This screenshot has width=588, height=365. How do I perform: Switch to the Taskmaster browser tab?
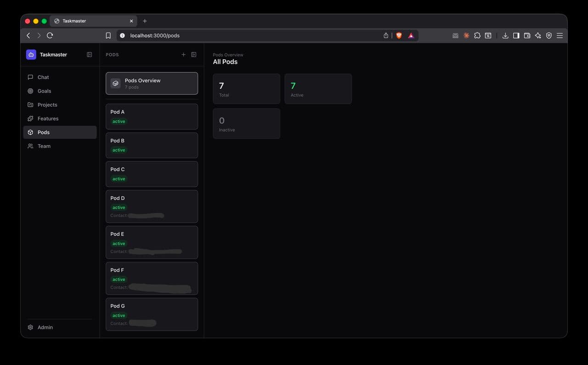(82, 21)
